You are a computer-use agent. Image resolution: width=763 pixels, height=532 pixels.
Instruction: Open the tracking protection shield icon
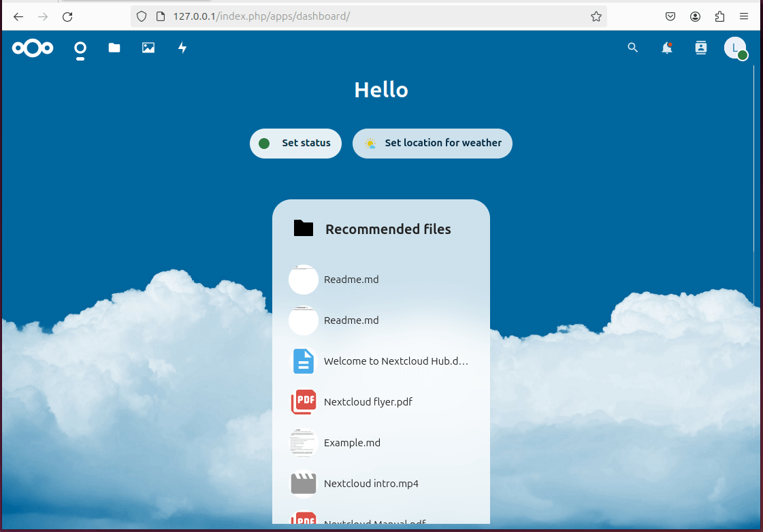click(x=142, y=16)
